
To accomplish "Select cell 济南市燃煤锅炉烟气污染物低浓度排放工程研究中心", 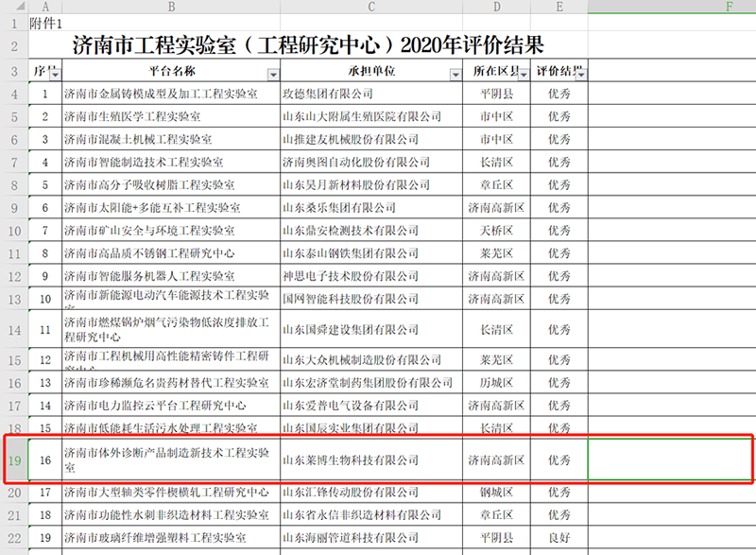I will pos(171,330).
